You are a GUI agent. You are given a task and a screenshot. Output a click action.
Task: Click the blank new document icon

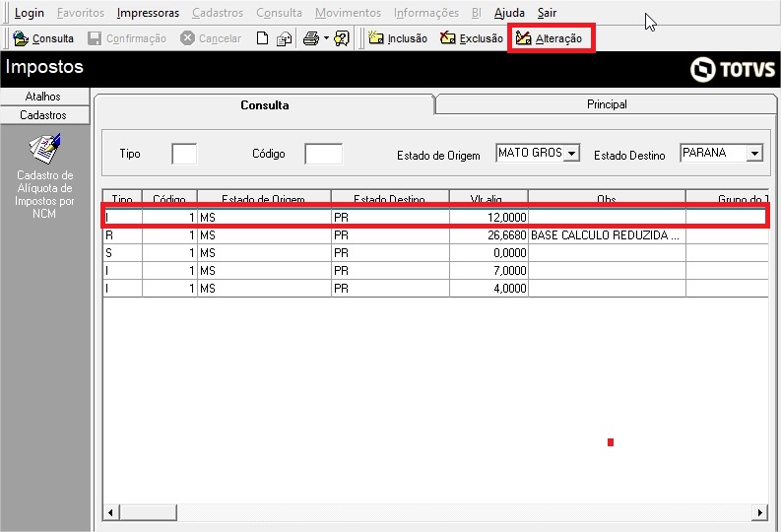[x=262, y=38]
